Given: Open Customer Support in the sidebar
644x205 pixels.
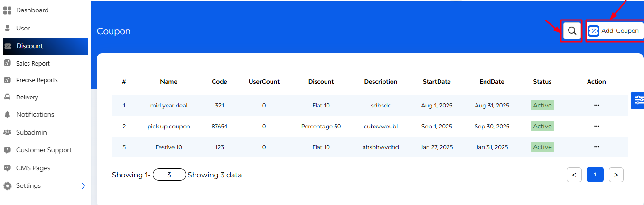Looking at the screenshot, I should point(44,150).
